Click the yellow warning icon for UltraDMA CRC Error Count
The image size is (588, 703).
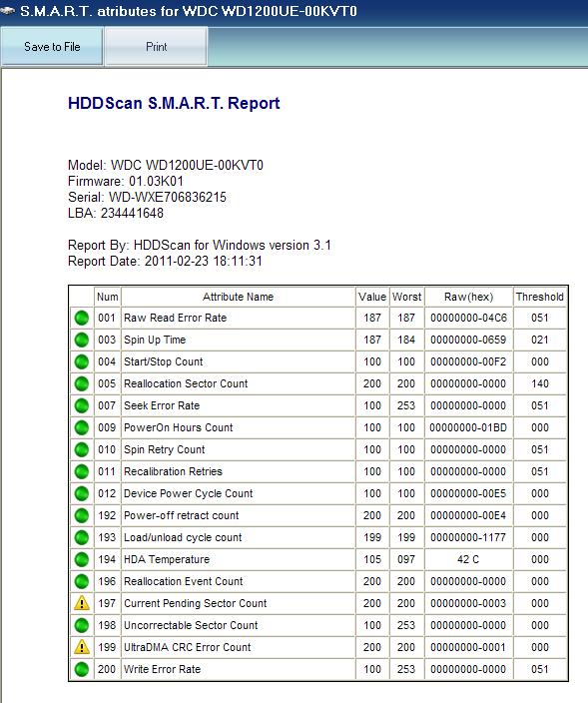82,647
